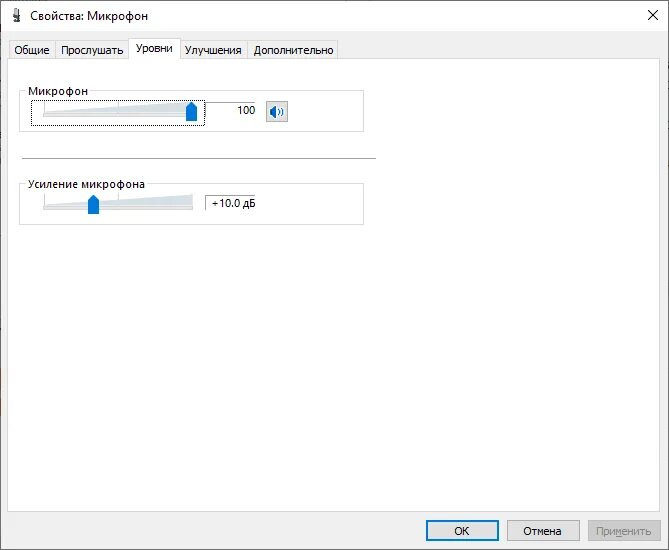Click the Микрофон group label
This screenshot has width=669, height=550.
[58, 91]
